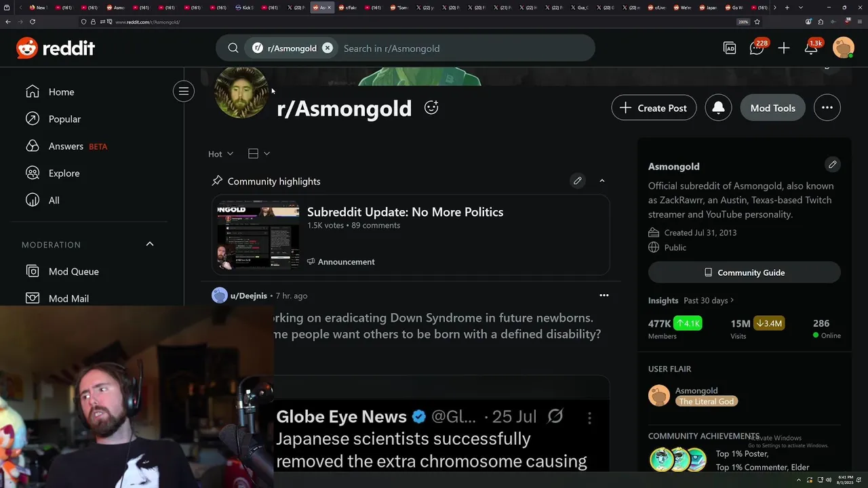Open the card view layout dropdown
Screen dimensions: 868x488
(258, 154)
